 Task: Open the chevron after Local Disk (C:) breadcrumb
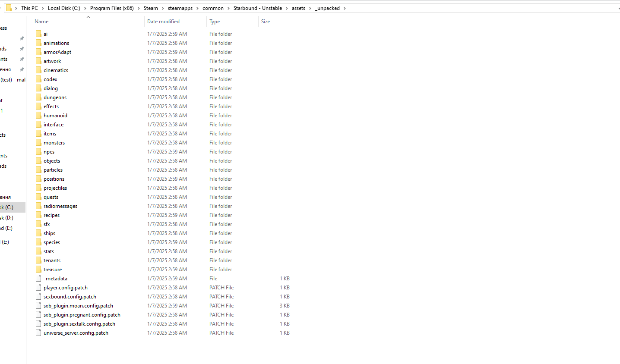(85, 8)
